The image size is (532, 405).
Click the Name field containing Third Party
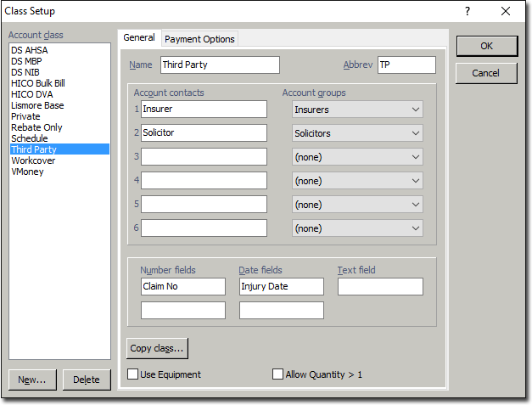(x=220, y=65)
